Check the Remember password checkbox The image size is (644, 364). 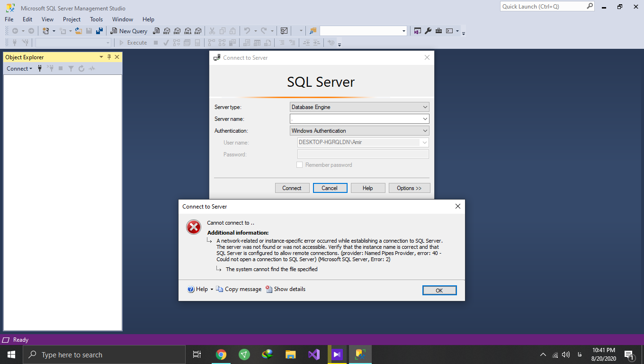pos(299,165)
